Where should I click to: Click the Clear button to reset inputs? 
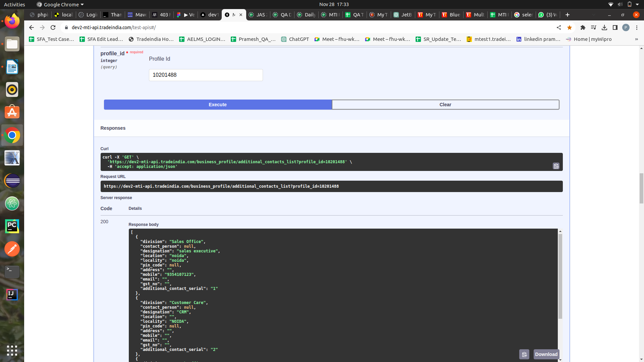pos(445,104)
